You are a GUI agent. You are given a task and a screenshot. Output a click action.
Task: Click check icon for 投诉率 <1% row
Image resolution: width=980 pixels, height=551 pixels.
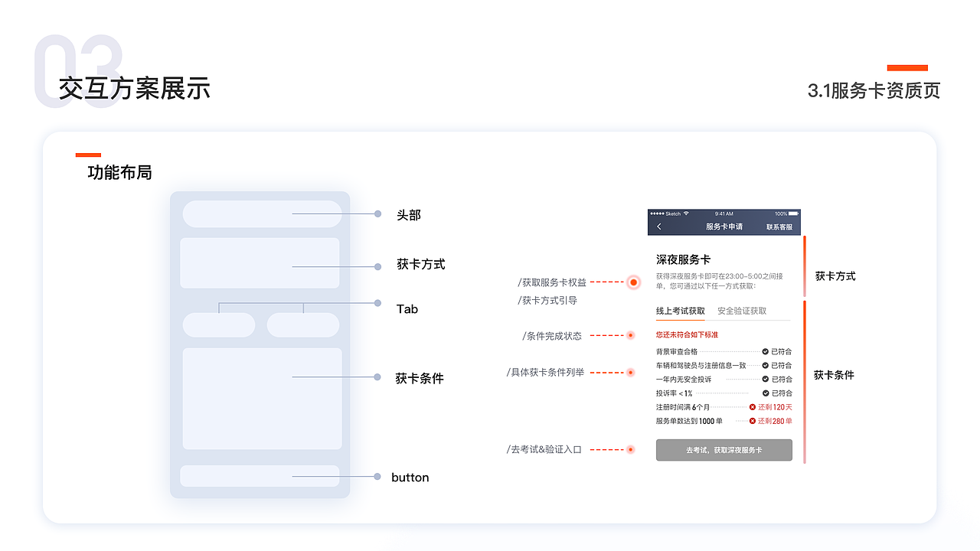click(765, 393)
